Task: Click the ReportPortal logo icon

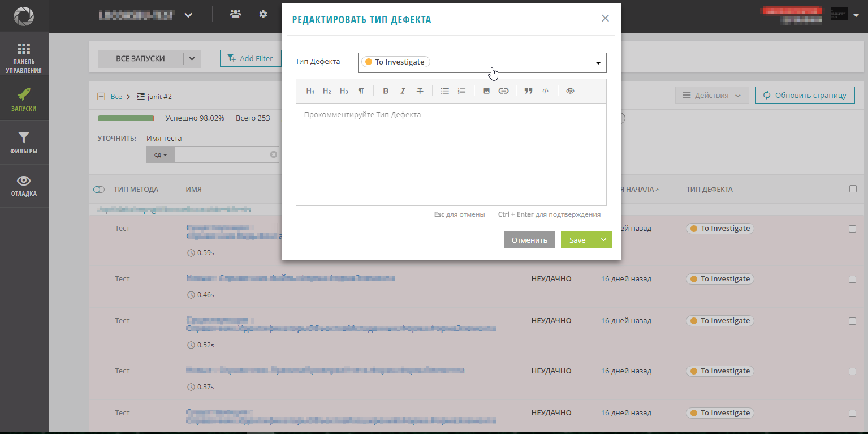Action: (x=24, y=16)
